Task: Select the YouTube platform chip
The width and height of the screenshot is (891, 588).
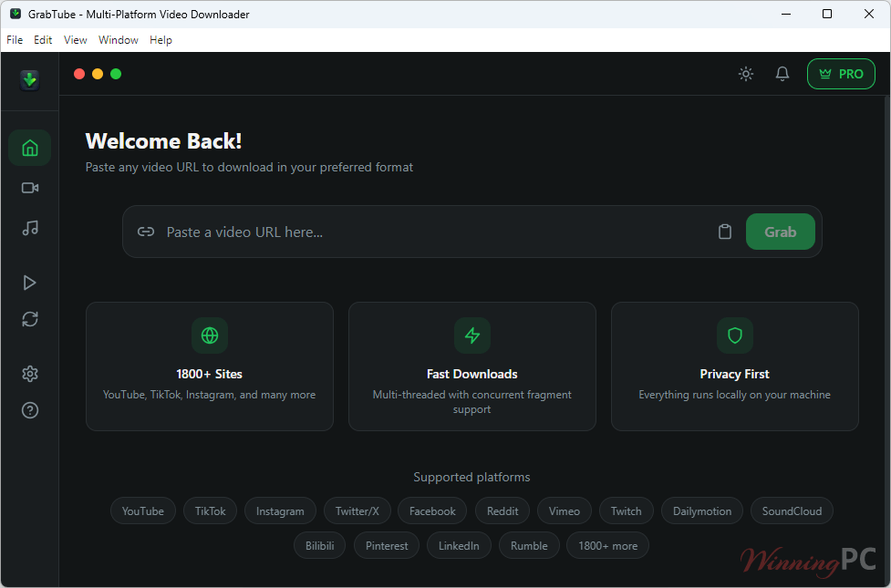Action: click(x=142, y=511)
